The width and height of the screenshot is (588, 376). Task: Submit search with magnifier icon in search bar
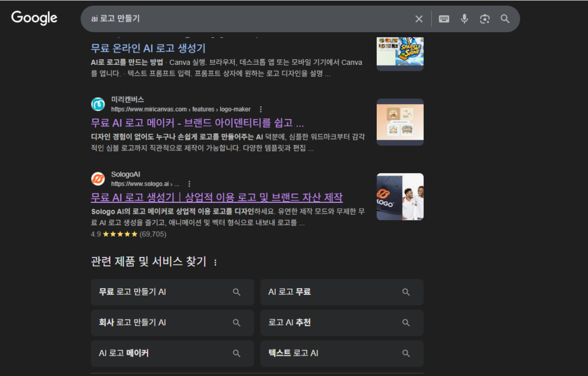coord(505,19)
